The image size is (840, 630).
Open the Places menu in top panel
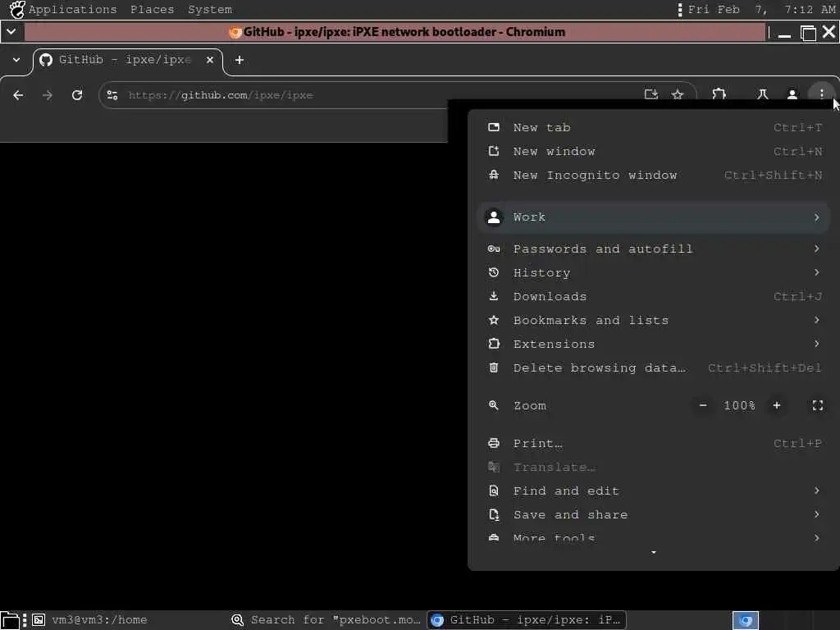(x=152, y=10)
